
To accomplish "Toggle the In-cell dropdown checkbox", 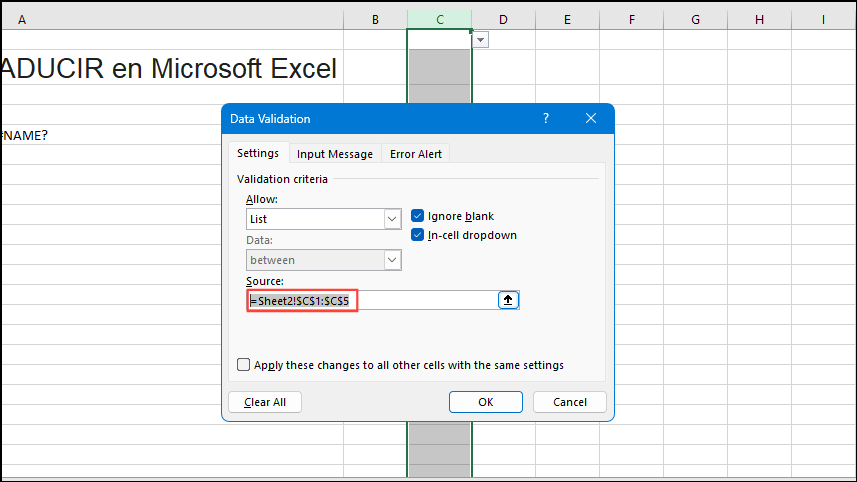I will 418,235.
